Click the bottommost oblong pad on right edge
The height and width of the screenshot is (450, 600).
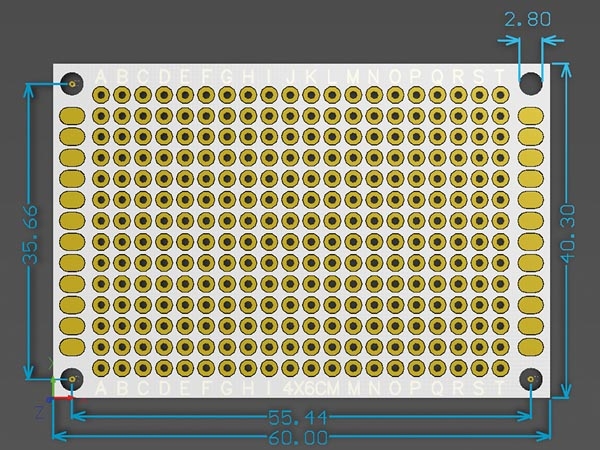531,347
